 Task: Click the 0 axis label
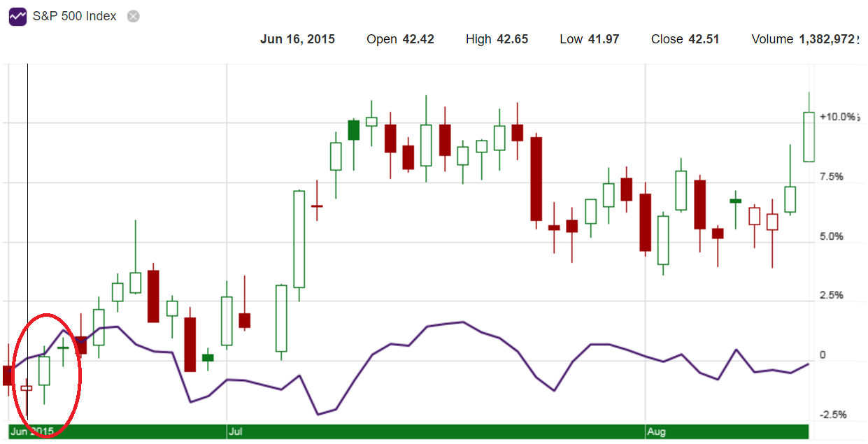(823, 355)
